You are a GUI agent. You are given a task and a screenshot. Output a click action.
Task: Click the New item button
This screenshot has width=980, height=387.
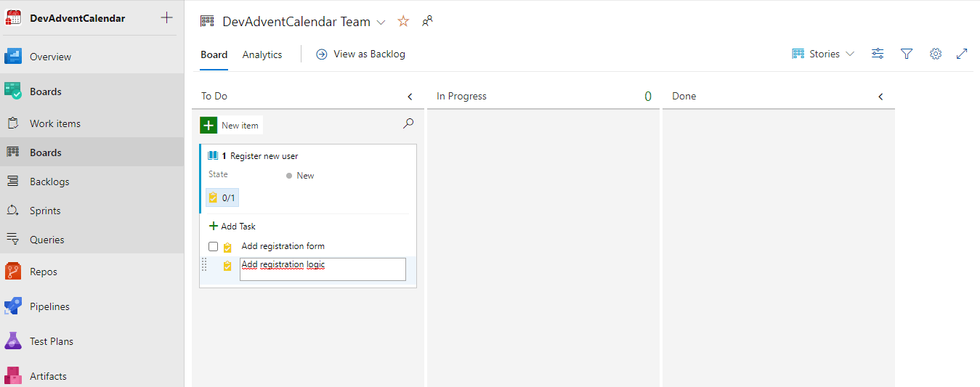coord(231,126)
